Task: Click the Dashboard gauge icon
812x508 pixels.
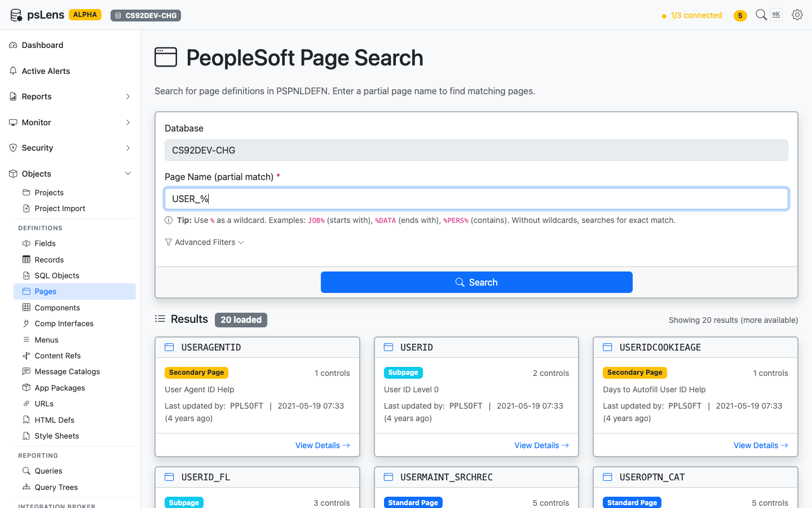Action: 13,45
